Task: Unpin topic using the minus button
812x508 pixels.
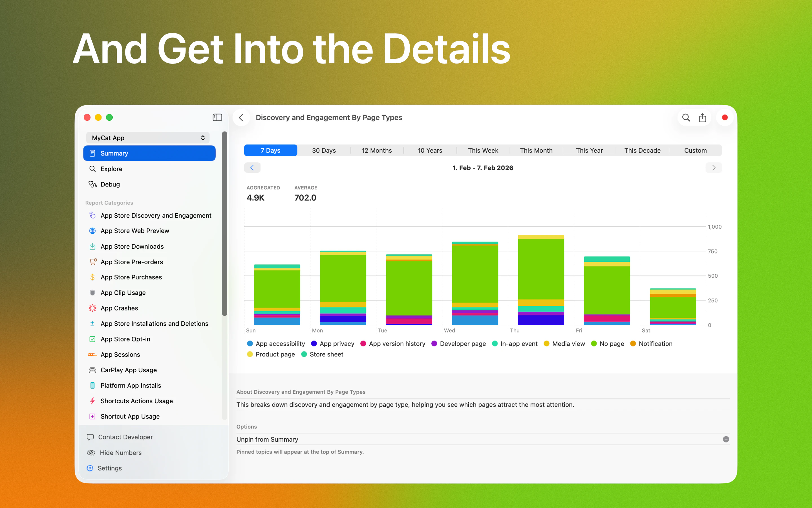Action: click(x=726, y=439)
